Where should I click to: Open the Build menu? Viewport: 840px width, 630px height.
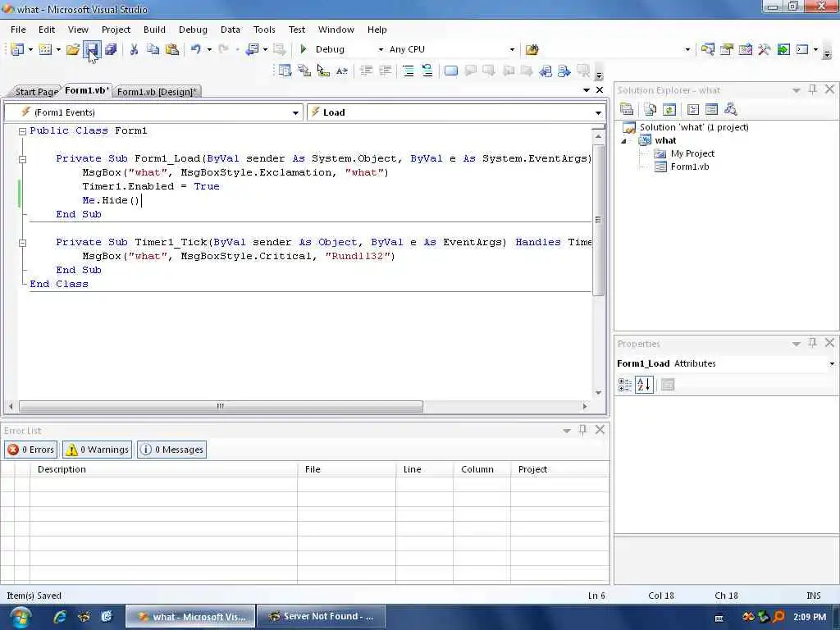pos(154,30)
